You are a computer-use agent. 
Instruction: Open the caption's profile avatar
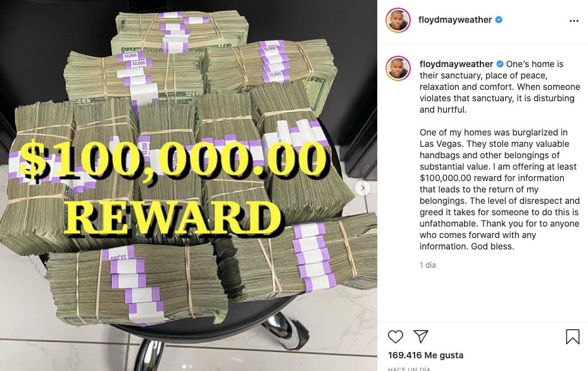[398, 68]
